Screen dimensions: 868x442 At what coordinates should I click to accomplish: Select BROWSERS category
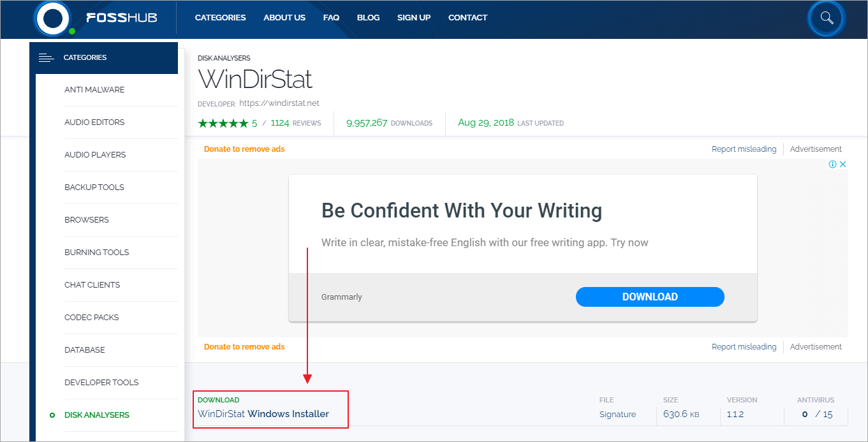point(87,220)
